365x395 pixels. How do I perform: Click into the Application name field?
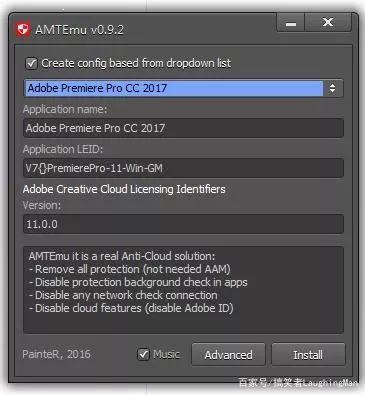[x=183, y=128]
